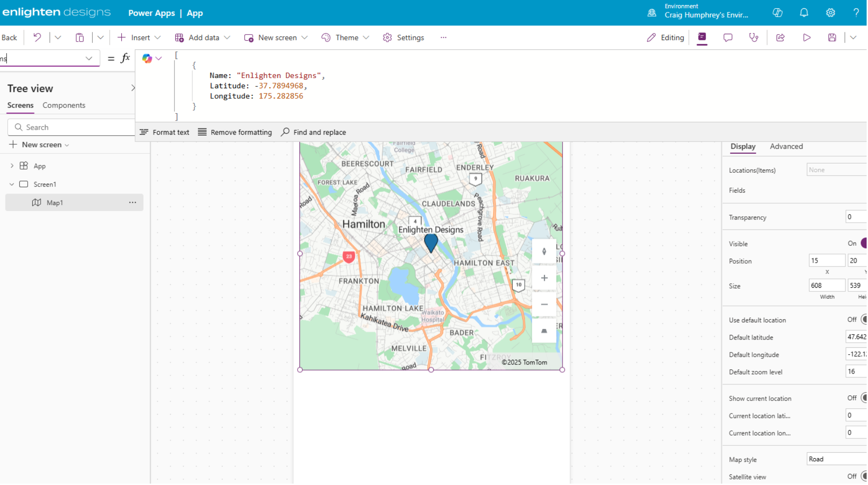Click the Default longitude field
The width and height of the screenshot is (868, 485).
pyautogui.click(x=856, y=355)
